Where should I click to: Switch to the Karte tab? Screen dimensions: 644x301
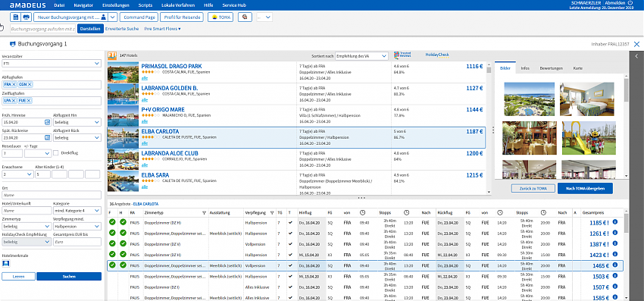(x=578, y=68)
